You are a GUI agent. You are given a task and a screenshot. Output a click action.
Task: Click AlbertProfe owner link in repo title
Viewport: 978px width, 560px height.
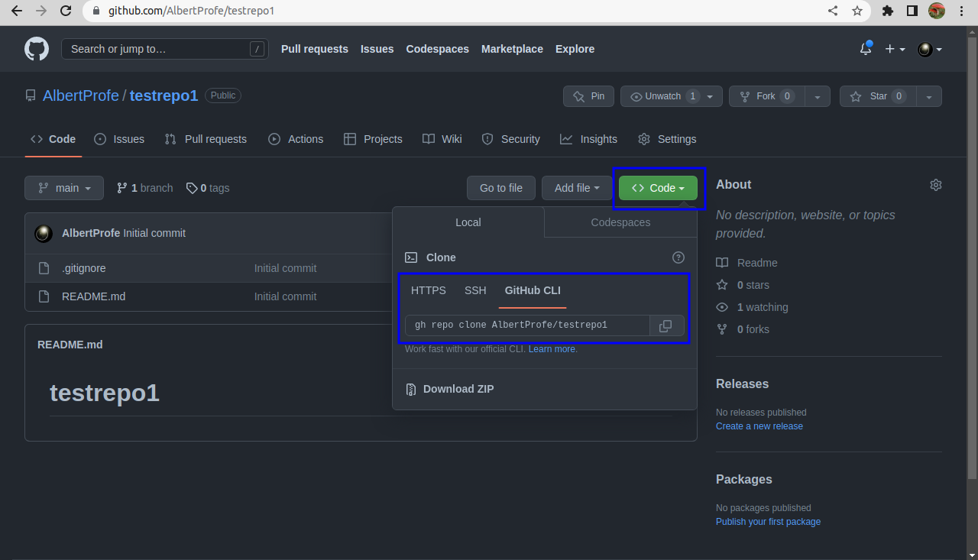click(81, 95)
